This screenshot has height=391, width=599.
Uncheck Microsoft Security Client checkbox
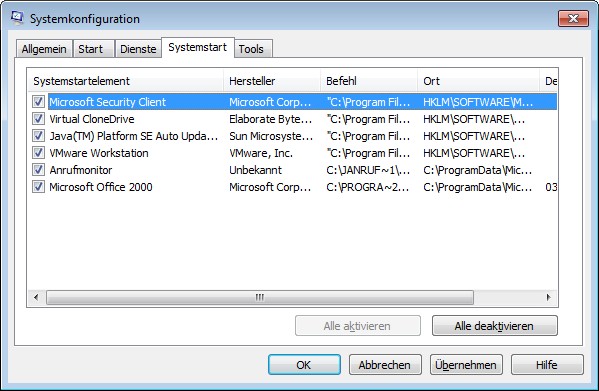pyautogui.click(x=38, y=102)
